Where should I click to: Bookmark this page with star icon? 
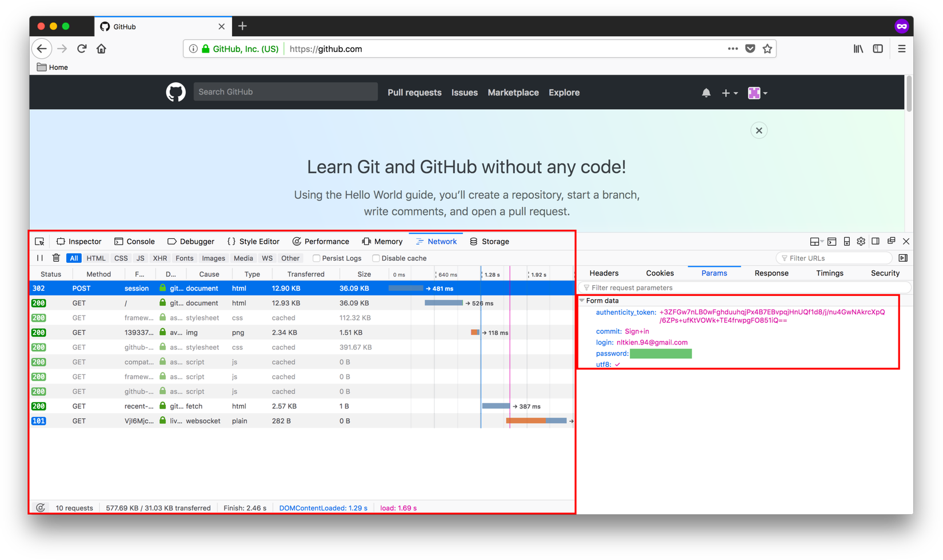(x=768, y=49)
